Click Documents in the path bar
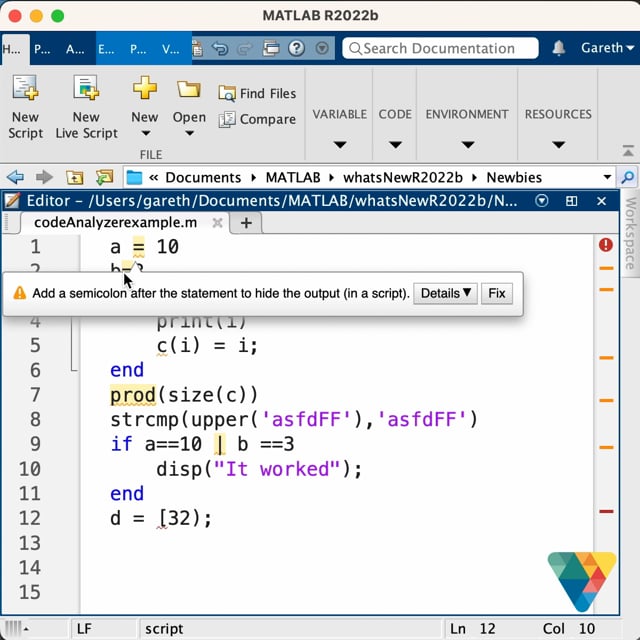Viewport: 640px width, 640px height. (203, 178)
